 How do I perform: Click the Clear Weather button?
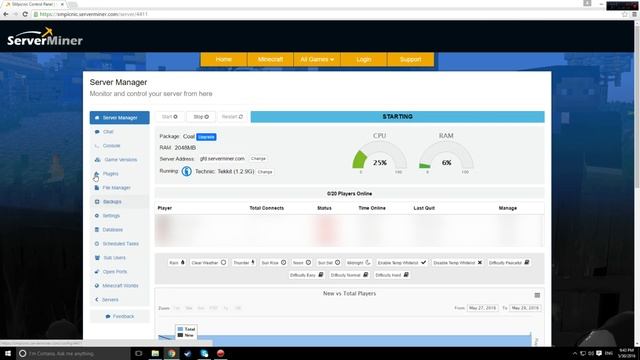click(x=209, y=262)
